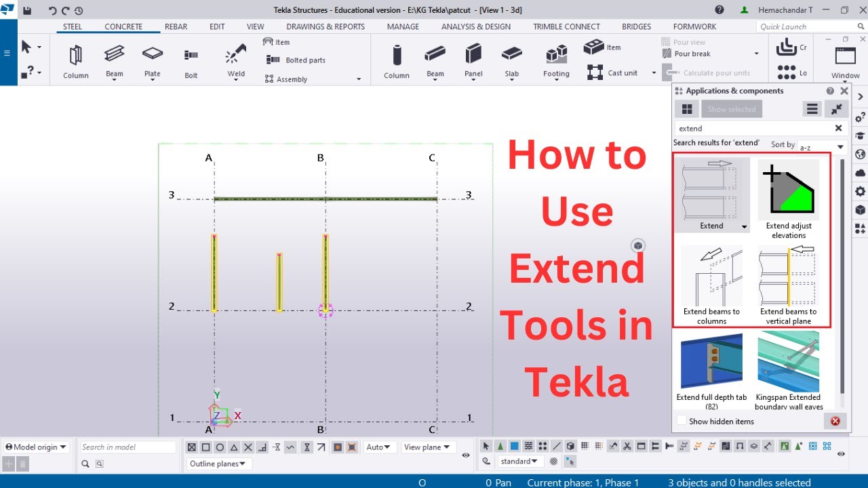Pick the Footing tool
This screenshot has width=868, height=488.
(556, 61)
